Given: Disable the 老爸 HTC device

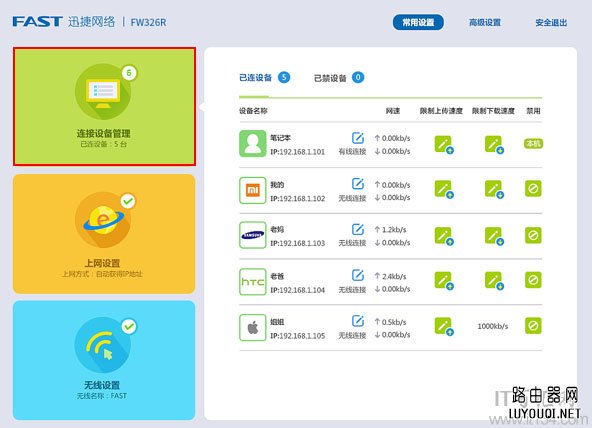Looking at the screenshot, I should (533, 280).
